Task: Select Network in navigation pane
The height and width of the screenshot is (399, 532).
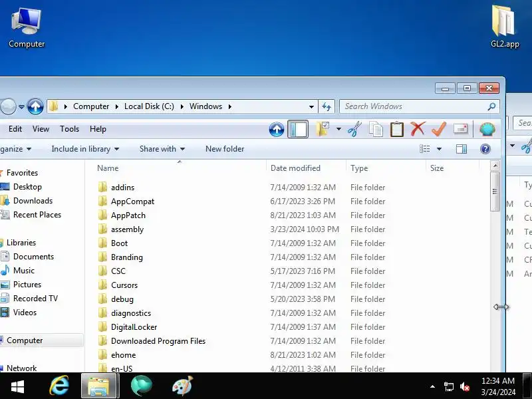Action: point(22,368)
